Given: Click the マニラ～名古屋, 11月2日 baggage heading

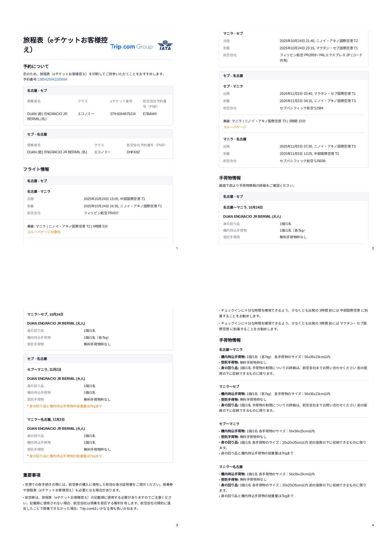Looking at the screenshot, I should [46, 419].
